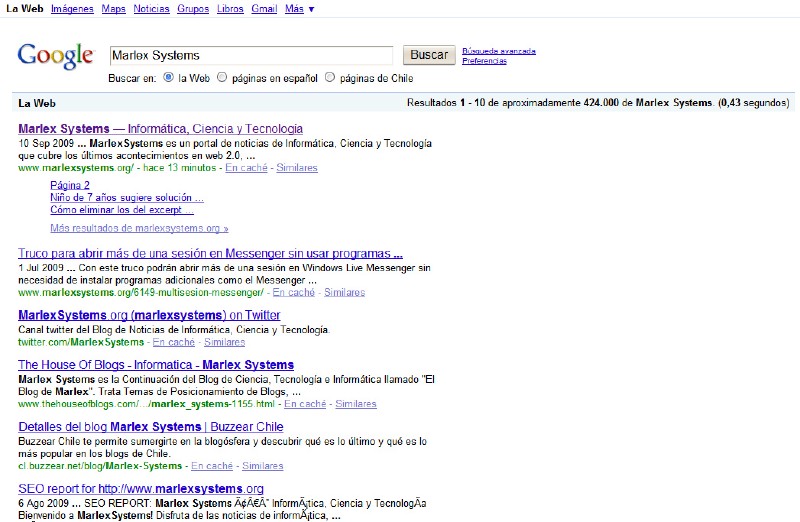Image resolution: width=800 pixels, height=522 pixels.
Task: Click the Google logo
Action: (x=56, y=56)
